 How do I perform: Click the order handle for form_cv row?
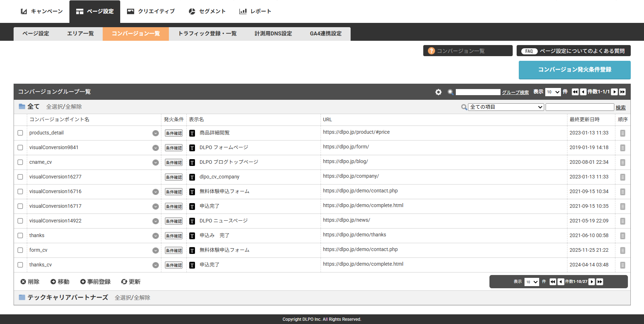[x=623, y=250]
